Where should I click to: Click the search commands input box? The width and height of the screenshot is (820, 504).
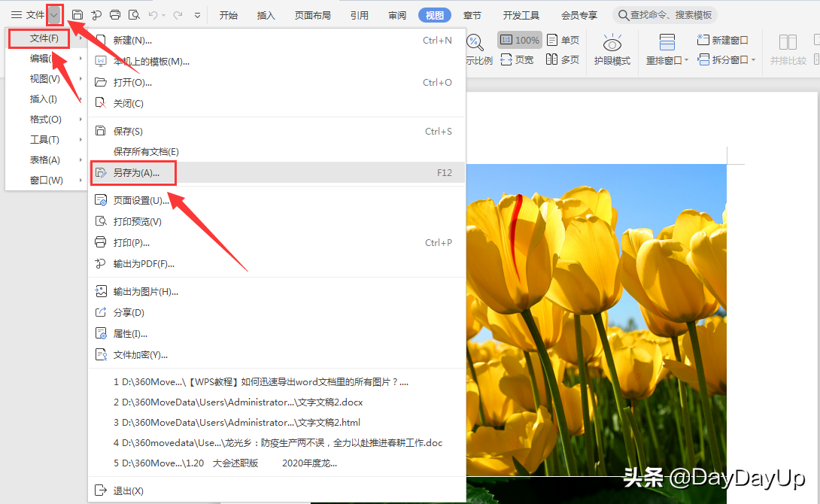coord(665,15)
